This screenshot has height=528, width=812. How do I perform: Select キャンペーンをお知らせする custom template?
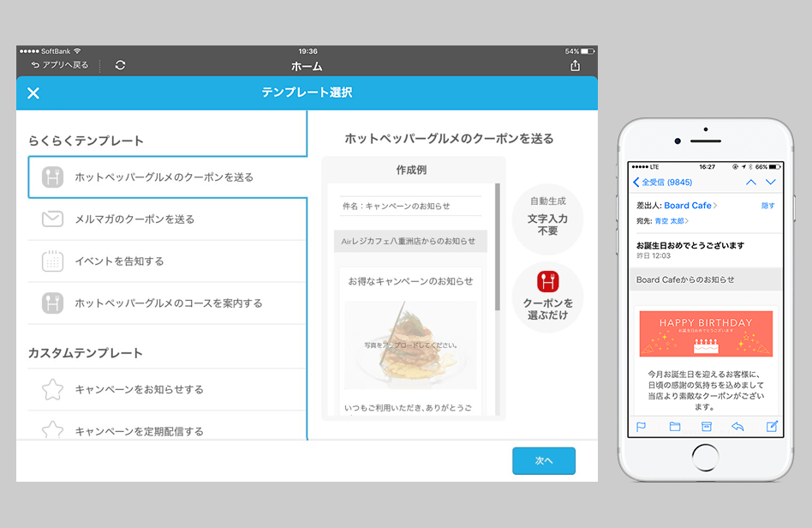tap(167, 390)
